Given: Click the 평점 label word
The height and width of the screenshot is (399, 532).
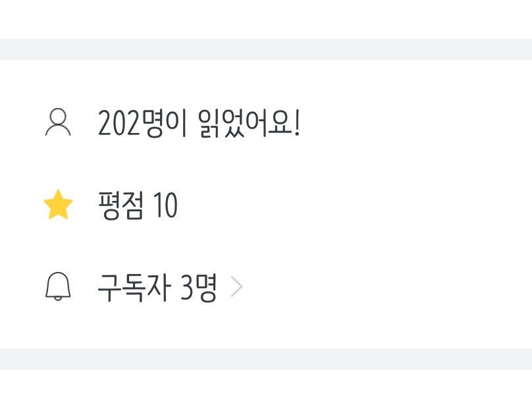Looking at the screenshot, I should (121, 206).
